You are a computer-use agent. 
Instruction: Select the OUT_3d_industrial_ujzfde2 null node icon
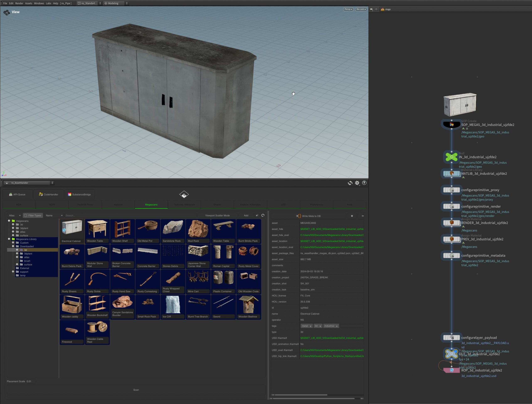click(451, 354)
